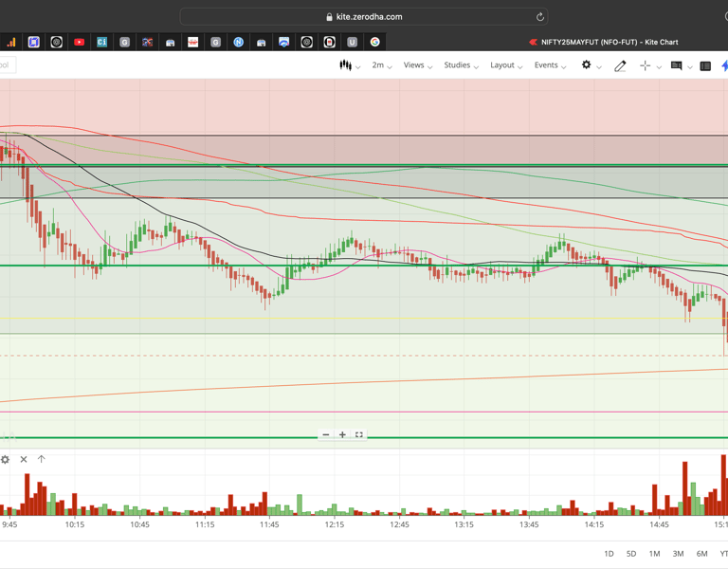Viewport: 728px width, 569px height.
Task: Close the volume study panel
Action: (x=24, y=459)
